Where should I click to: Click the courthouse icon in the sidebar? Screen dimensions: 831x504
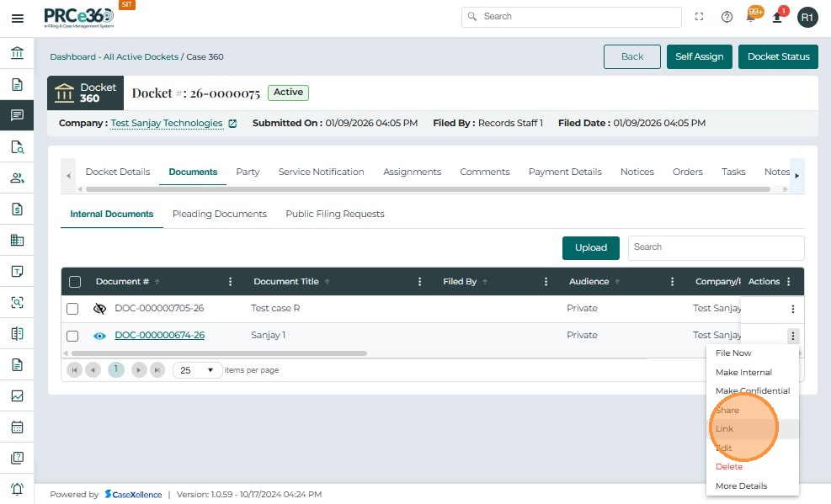[x=17, y=53]
